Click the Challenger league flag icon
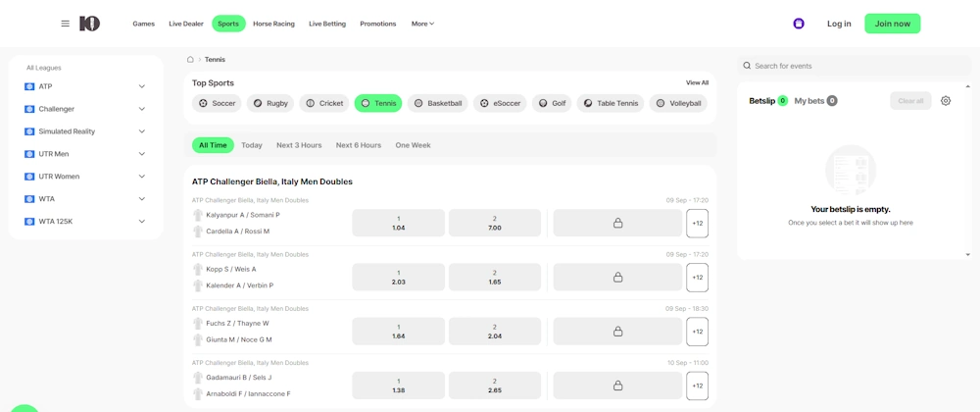The width and height of the screenshot is (980, 412). 29,109
